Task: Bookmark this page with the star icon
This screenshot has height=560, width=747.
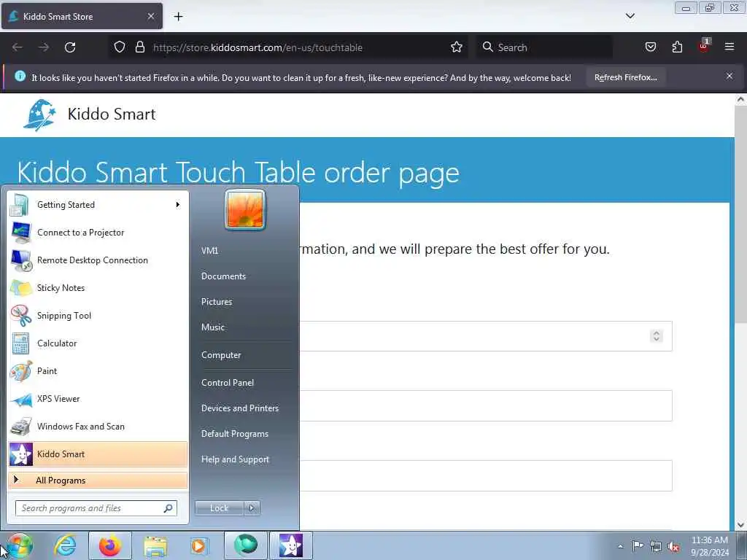Action: [457, 47]
